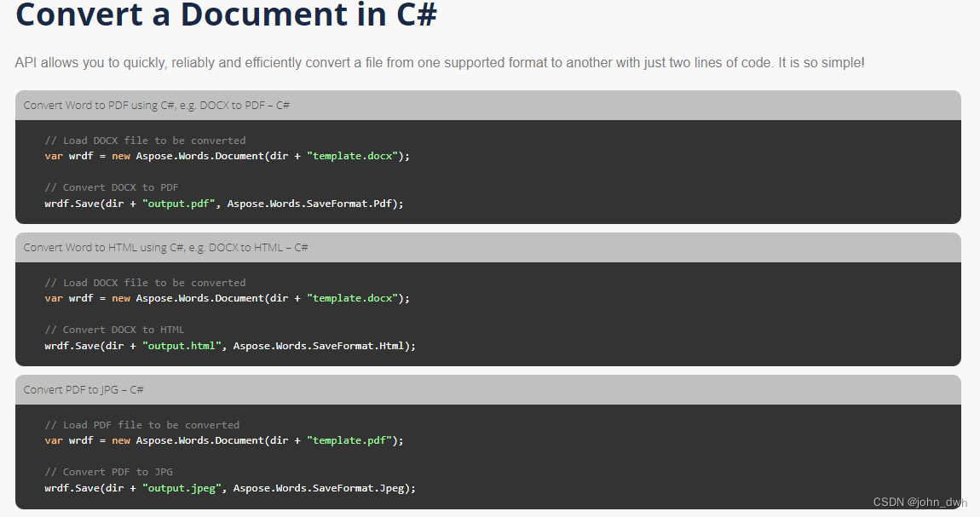
Task: Select 'Aspose.Words.SaveFormat.Jpeg' in the third snippet
Action: click(323, 488)
